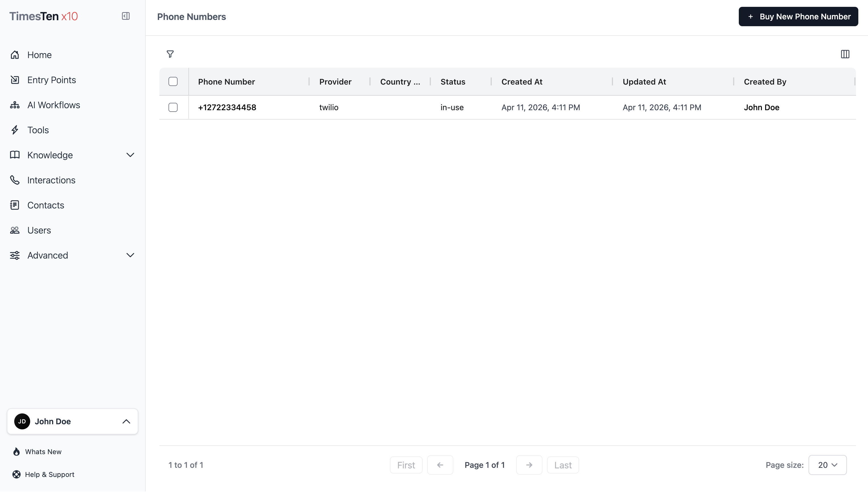868x496 pixels.
Task: Click the Interactions phone icon
Action: click(15, 180)
